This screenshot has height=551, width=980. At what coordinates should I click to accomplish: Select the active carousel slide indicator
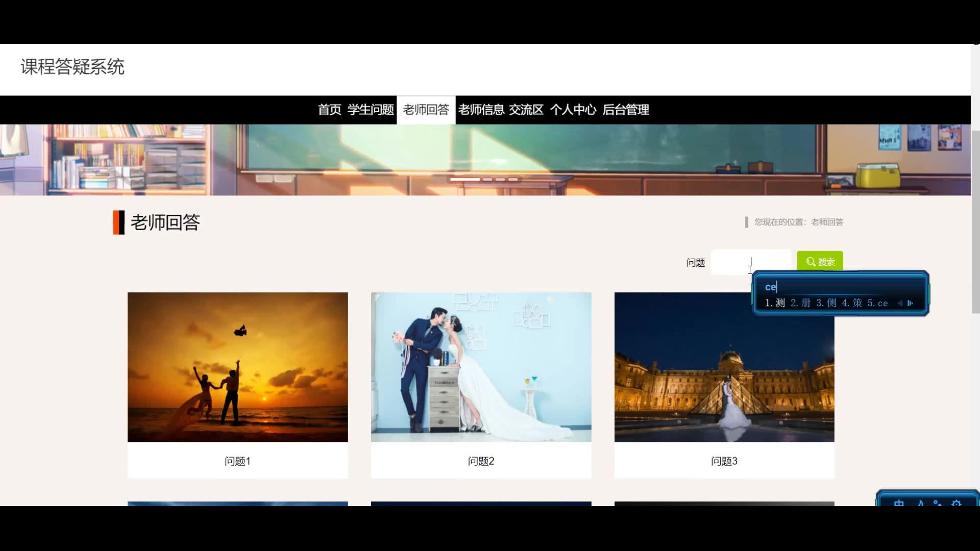click(x=464, y=180)
